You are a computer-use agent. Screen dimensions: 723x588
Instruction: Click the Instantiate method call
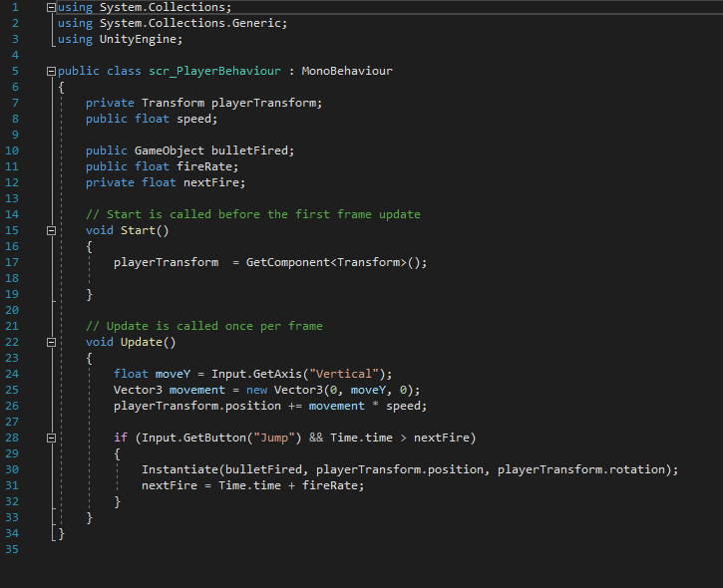pyautogui.click(x=180, y=469)
